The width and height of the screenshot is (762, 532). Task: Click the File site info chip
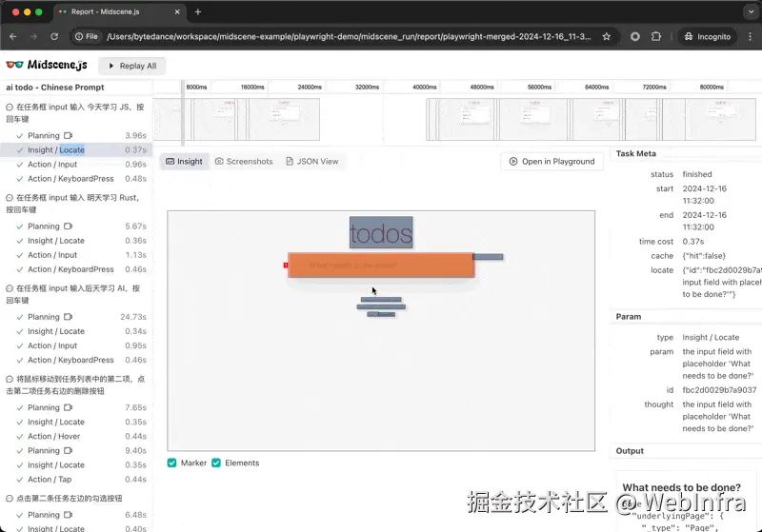87,36
